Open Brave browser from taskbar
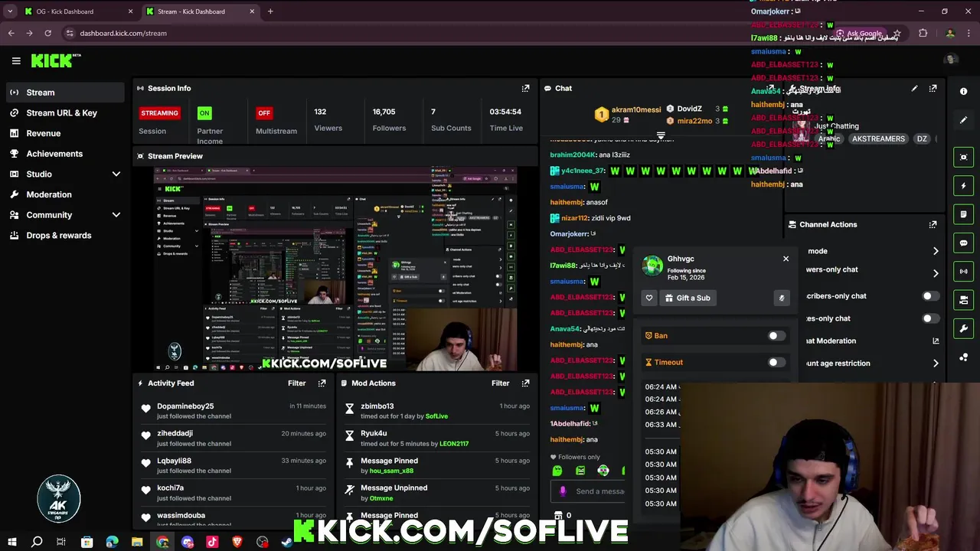The image size is (980, 551). coord(237,542)
